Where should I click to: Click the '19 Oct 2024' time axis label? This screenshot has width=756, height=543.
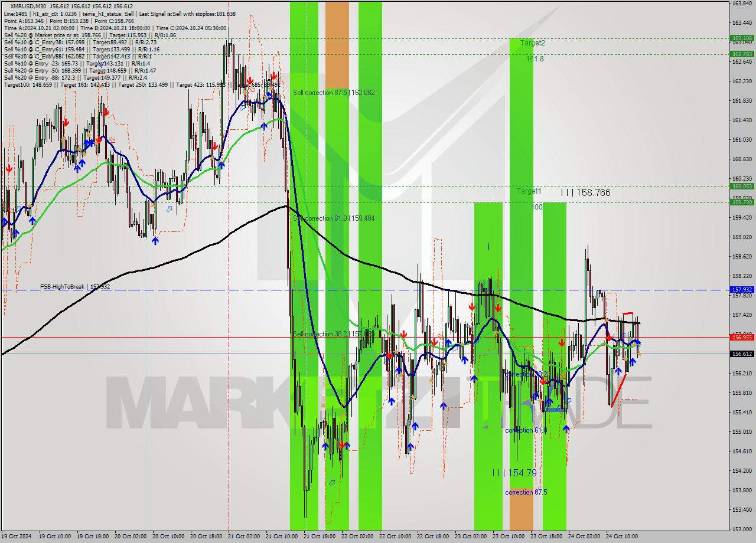coord(16,537)
